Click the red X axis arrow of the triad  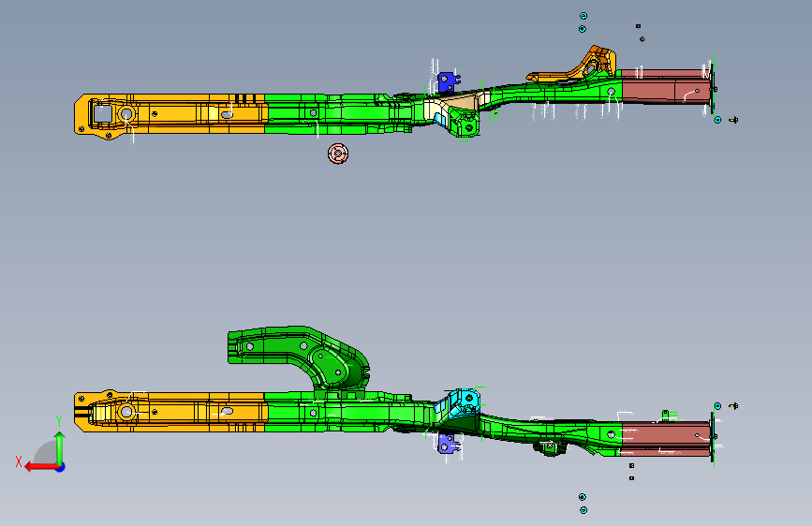pyautogui.click(x=40, y=467)
